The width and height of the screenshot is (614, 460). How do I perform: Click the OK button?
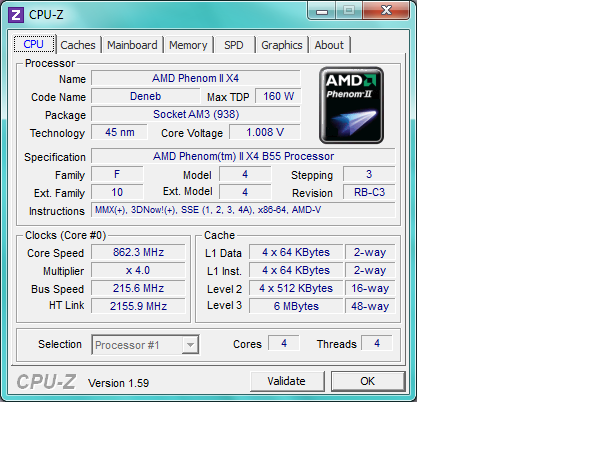(368, 381)
